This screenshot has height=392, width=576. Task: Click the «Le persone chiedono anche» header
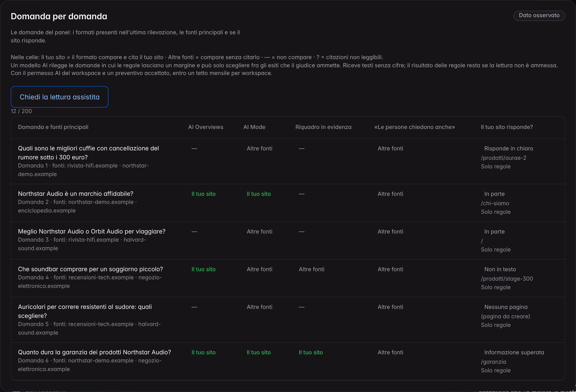point(414,127)
